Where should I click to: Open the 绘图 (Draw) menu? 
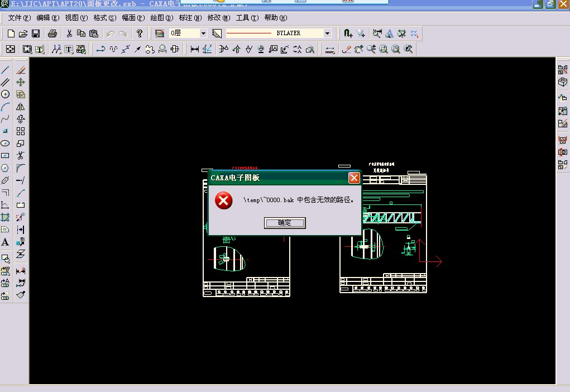pyautogui.click(x=161, y=18)
